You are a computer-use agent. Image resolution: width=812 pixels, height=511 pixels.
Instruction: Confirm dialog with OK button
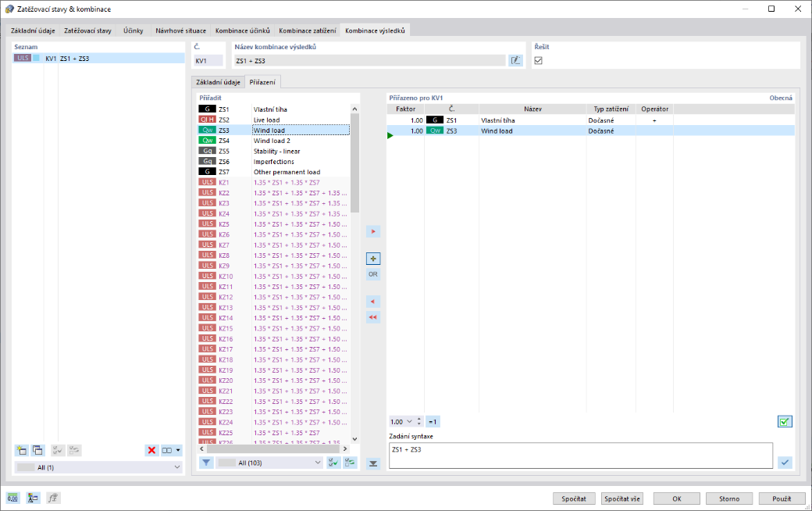(677, 498)
